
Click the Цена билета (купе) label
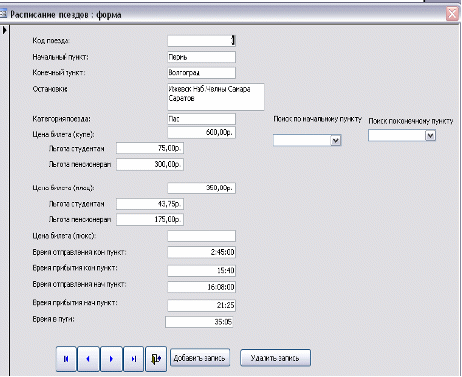[x=63, y=135]
